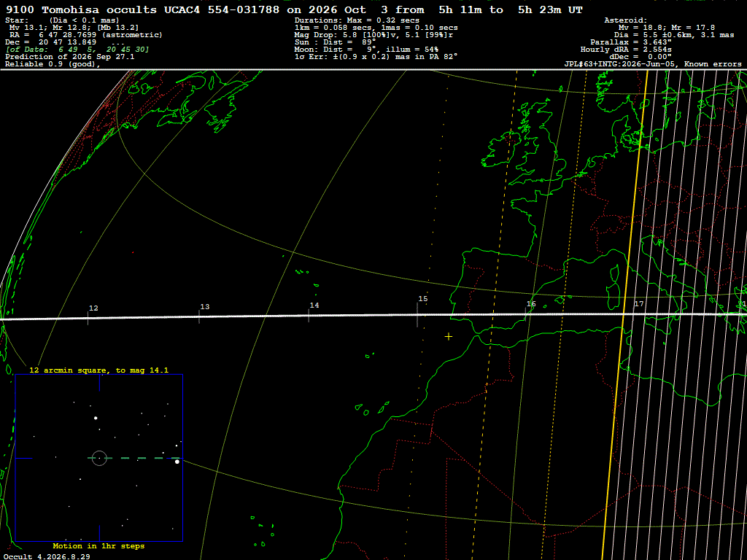Click the '12 arcmin square, to mag 14.1' label
This screenshot has width=747, height=560.
[x=99, y=370]
